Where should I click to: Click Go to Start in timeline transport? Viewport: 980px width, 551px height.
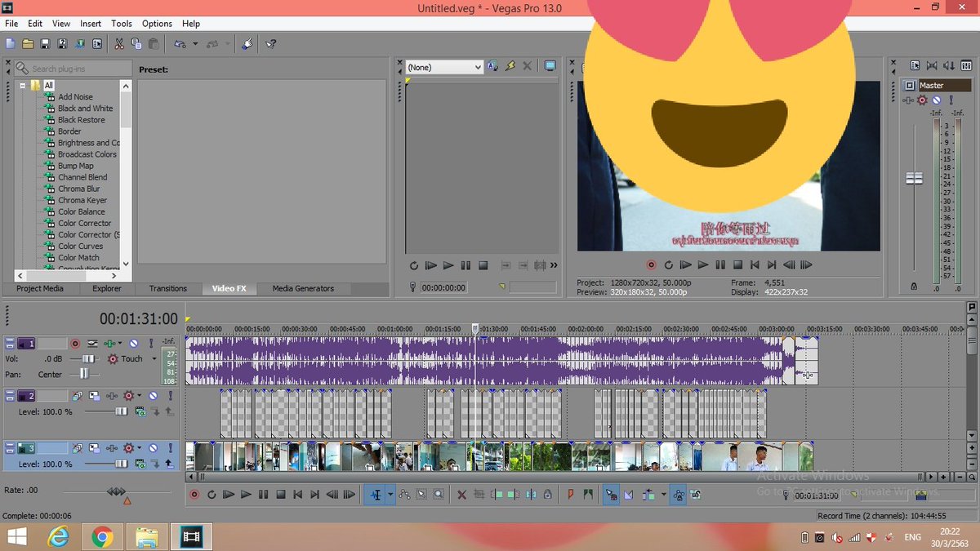[298, 495]
